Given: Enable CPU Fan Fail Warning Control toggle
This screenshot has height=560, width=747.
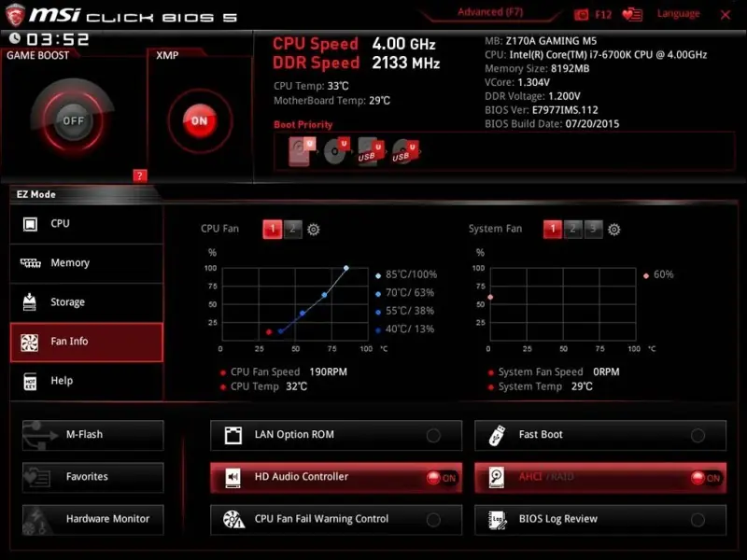Looking at the screenshot, I should tap(433, 520).
